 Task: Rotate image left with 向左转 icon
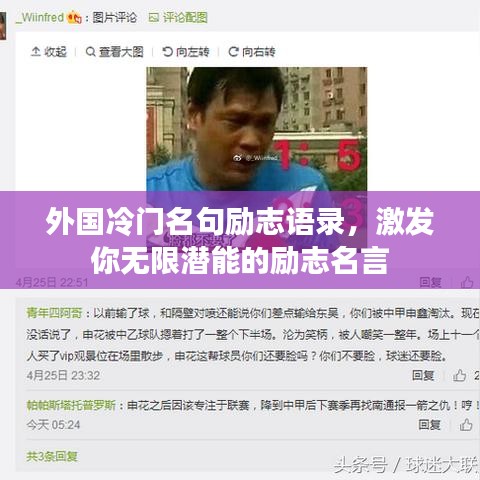[167, 52]
